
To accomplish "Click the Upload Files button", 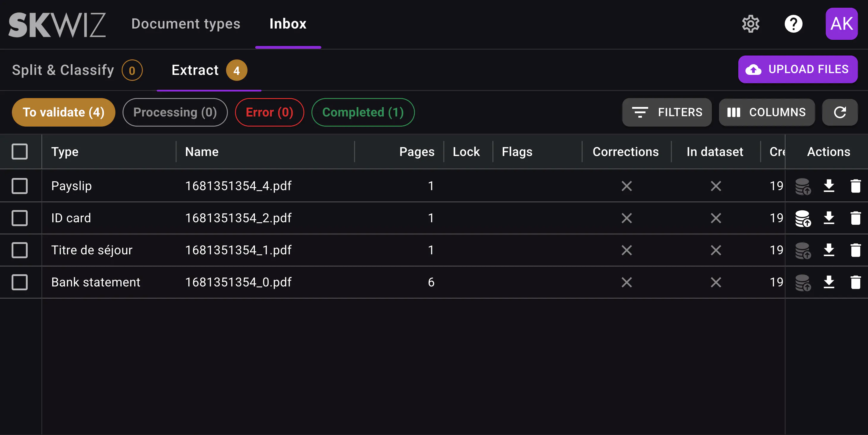I will 798,69.
